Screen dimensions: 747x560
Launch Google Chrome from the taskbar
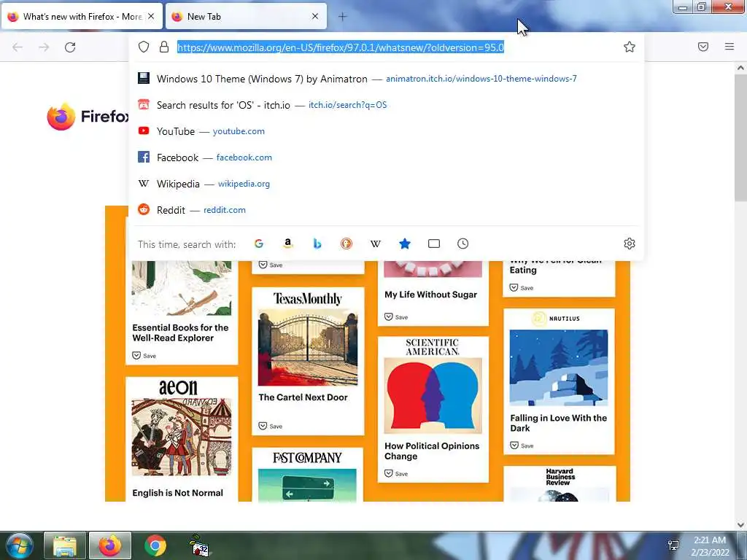point(155,545)
